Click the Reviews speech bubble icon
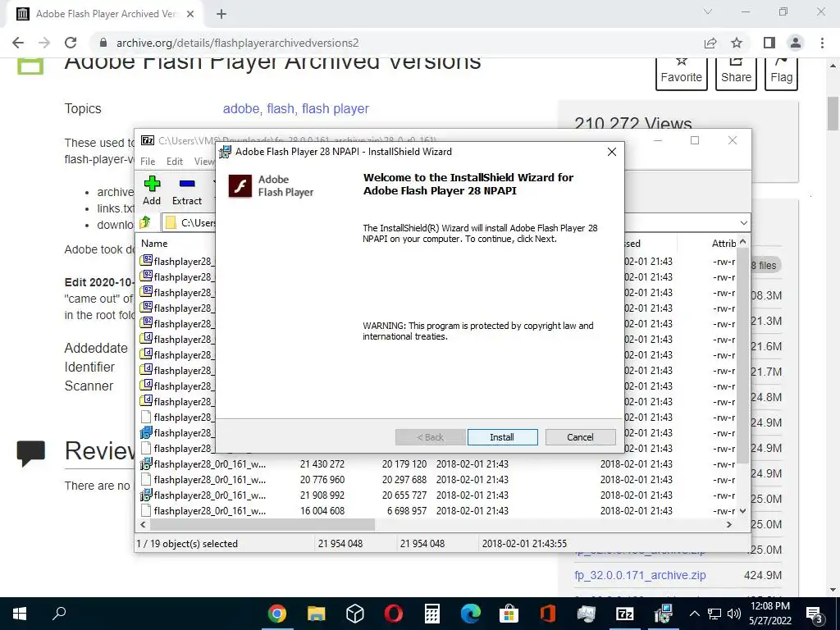Screen dimensions: 840x630 pos(30,453)
